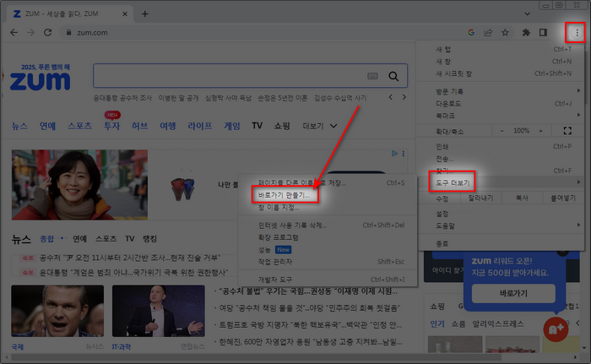
Task: Bookmark this page with star icon
Action: click(x=505, y=33)
